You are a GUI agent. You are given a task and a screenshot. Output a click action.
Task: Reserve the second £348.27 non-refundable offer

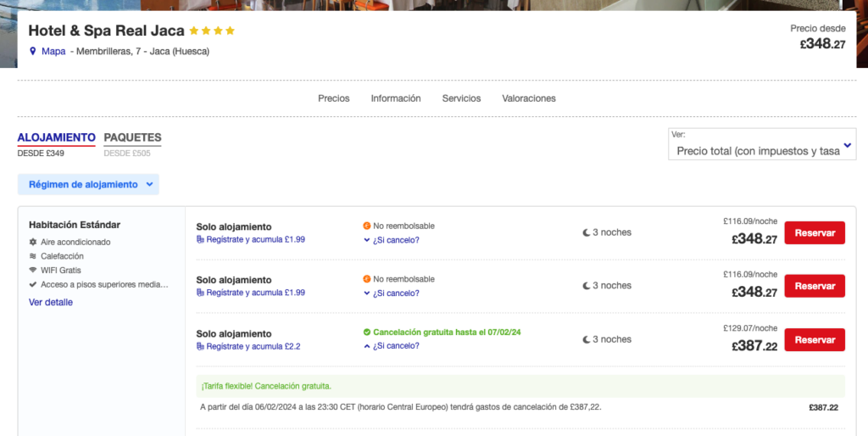pyautogui.click(x=815, y=286)
